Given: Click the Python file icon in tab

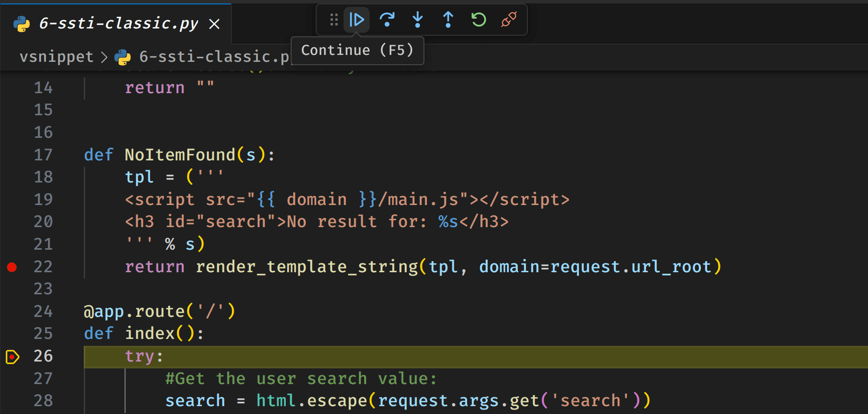Looking at the screenshot, I should point(22,24).
